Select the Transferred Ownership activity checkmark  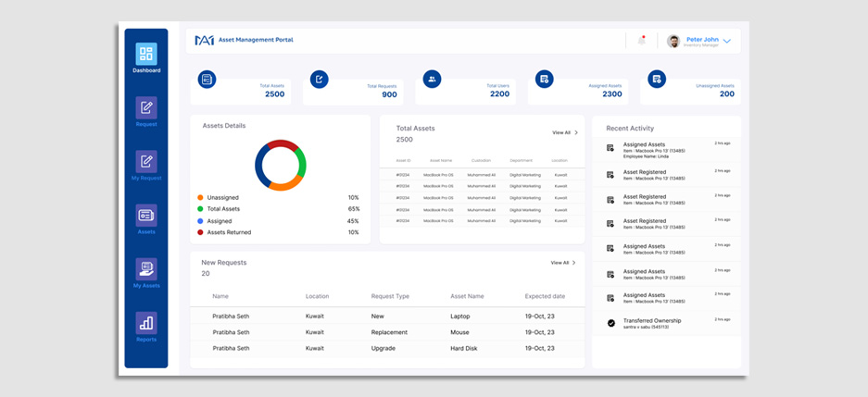click(610, 323)
